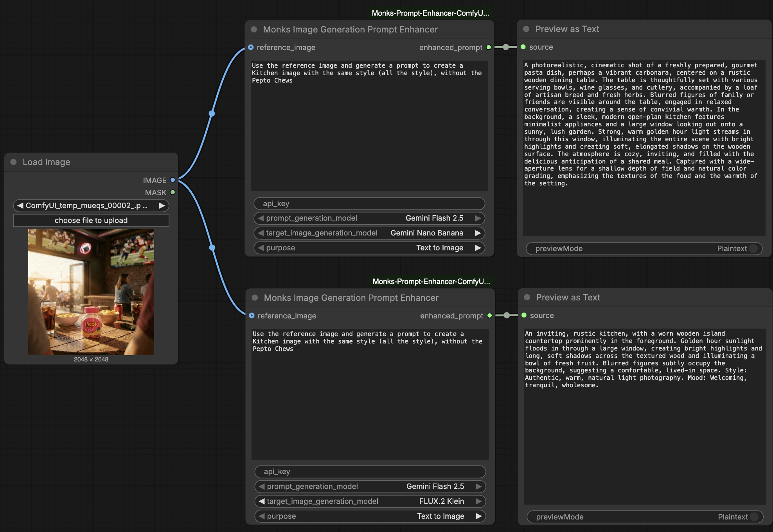Collapse the top Preview as Text node

[x=526, y=29]
